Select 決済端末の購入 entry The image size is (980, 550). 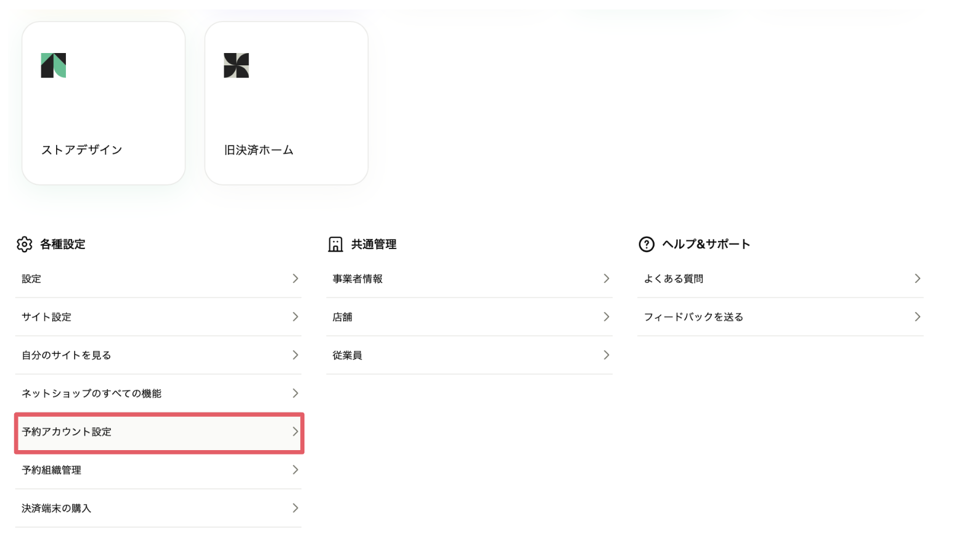click(57, 508)
